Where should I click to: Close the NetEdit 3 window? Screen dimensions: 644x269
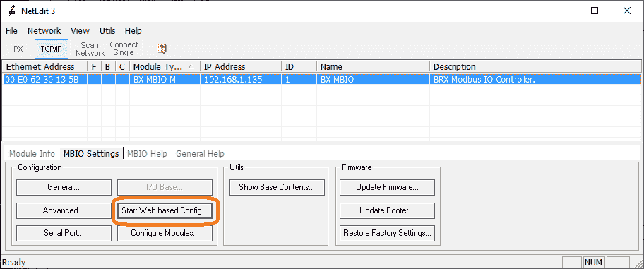pos(627,11)
